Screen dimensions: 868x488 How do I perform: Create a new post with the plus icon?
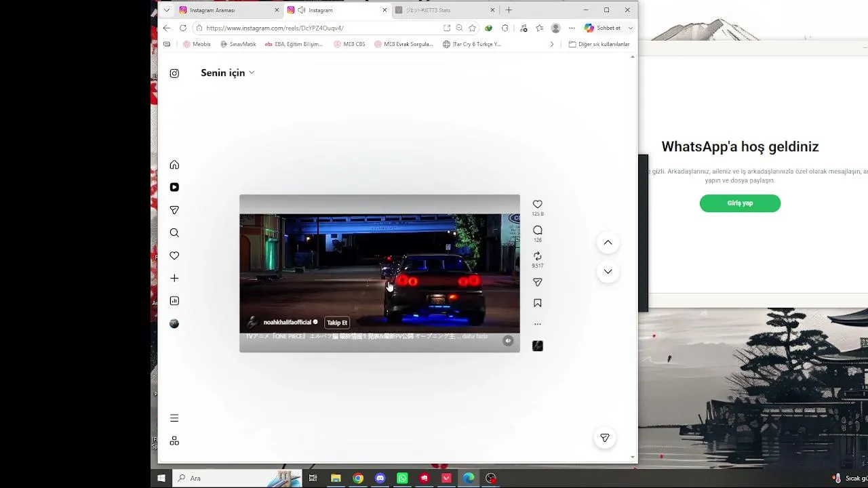[174, 278]
